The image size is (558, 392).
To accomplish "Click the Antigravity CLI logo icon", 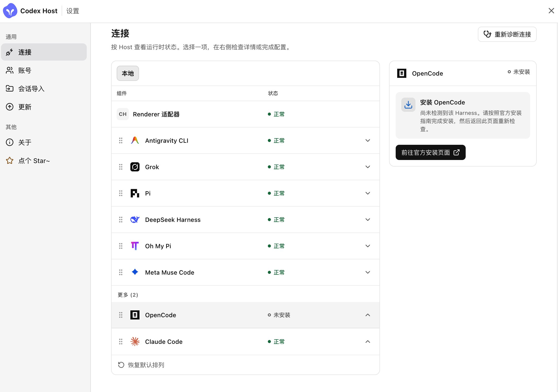I will (135, 140).
